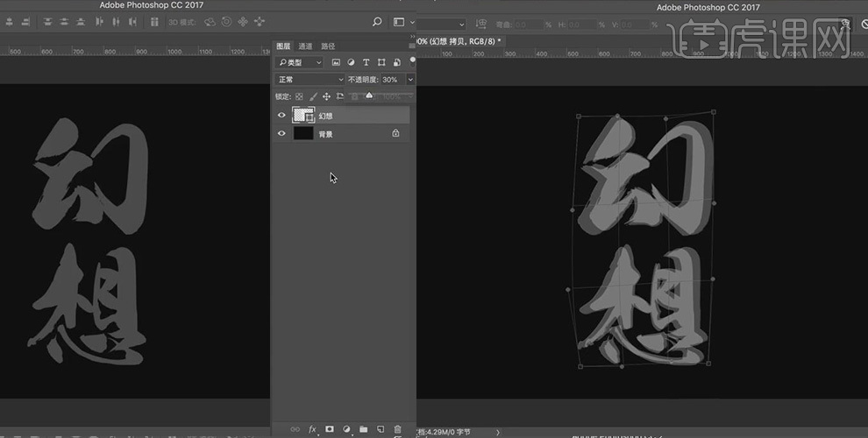This screenshot has width=868, height=438.
Task: Toggle lock transparent pixels icon
Action: coord(299,96)
